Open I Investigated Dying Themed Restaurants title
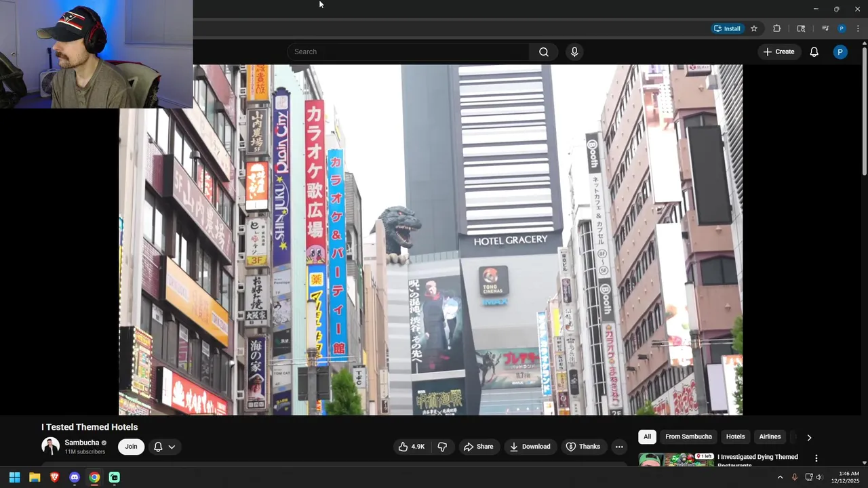868x488 pixels. pyautogui.click(x=757, y=460)
